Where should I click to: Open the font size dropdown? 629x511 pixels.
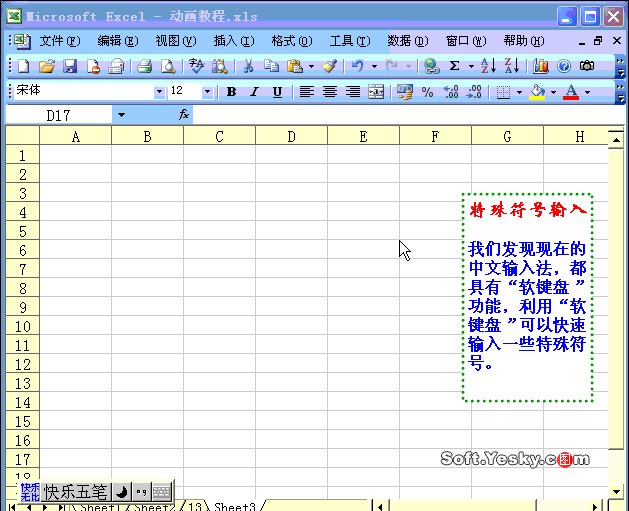(x=207, y=92)
